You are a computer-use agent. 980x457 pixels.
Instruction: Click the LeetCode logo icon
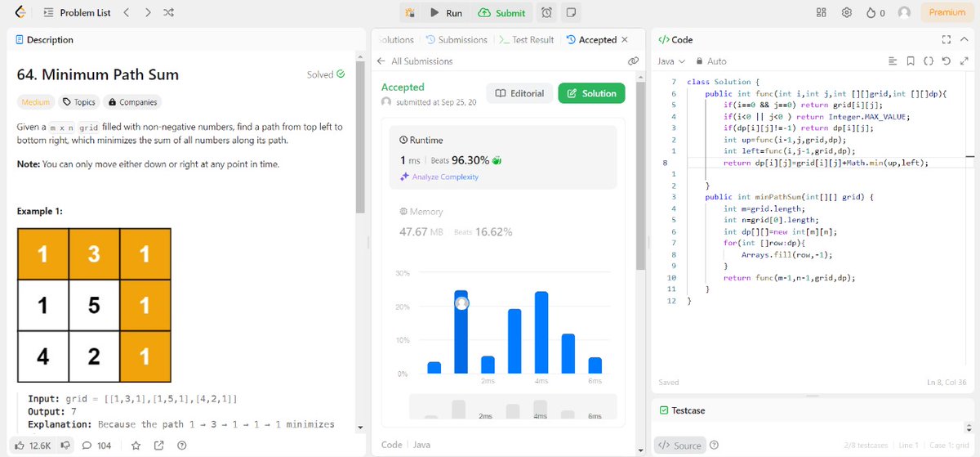20,12
